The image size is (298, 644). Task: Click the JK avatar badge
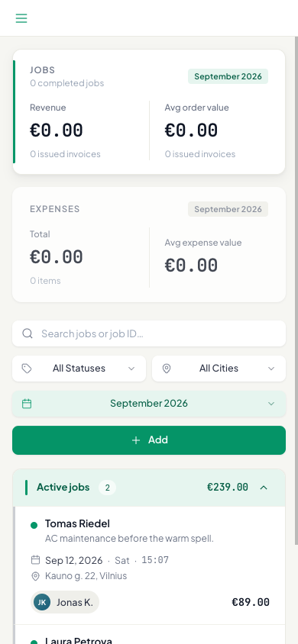click(42, 602)
